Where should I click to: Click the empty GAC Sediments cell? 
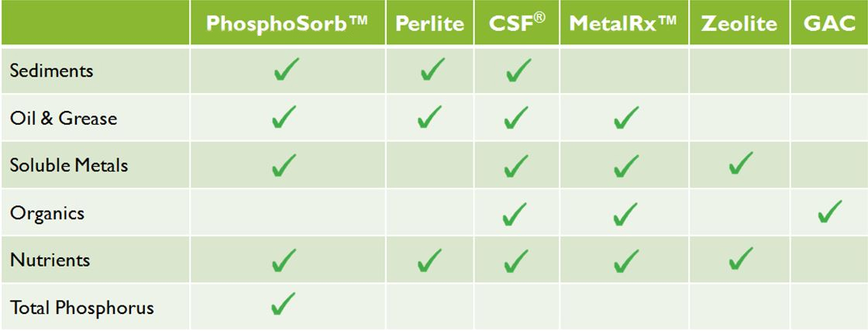pos(829,71)
